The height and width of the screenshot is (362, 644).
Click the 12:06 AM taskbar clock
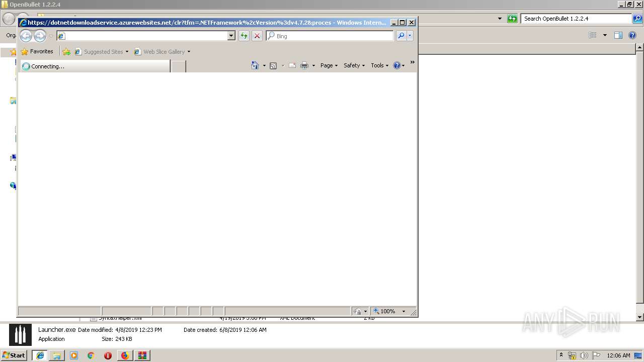coord(618,355)
